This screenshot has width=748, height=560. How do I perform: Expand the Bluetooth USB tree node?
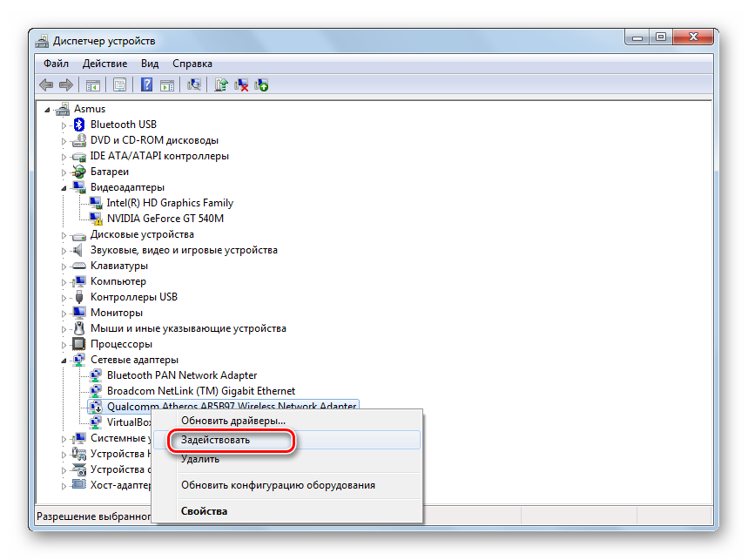[64, 125]
